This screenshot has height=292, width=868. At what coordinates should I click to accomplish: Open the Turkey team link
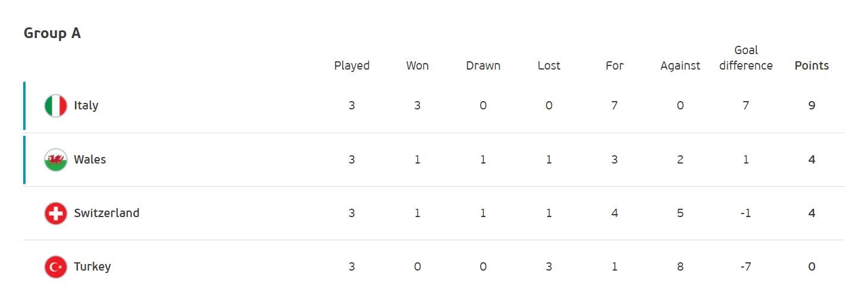[92, 266]
